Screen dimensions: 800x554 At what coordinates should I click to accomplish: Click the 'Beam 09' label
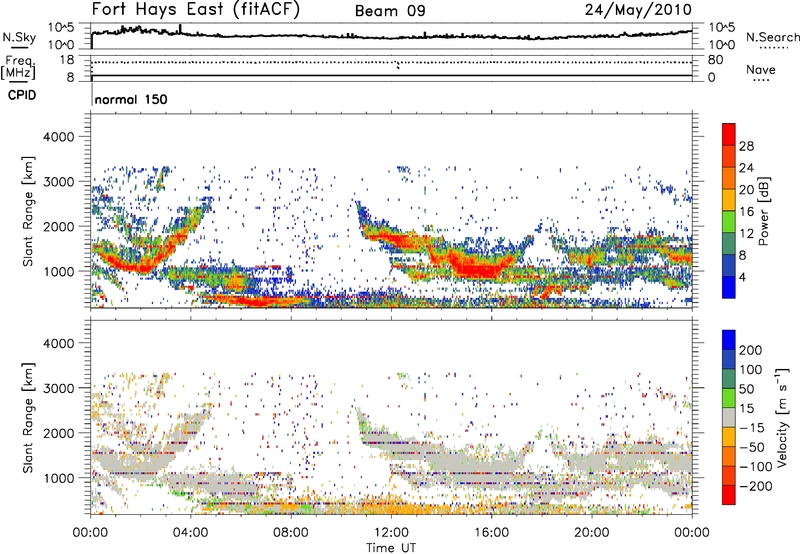tap(390, 11)
